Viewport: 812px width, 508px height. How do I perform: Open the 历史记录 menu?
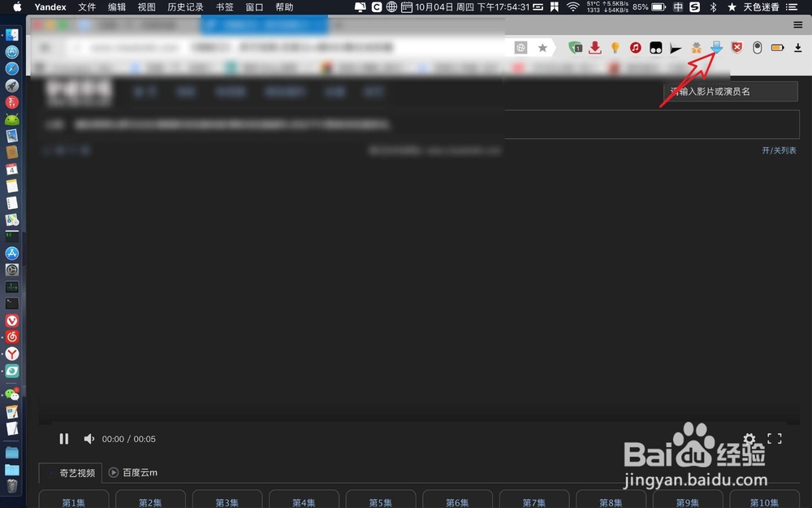pyautogui.click(x=185, y=7)
